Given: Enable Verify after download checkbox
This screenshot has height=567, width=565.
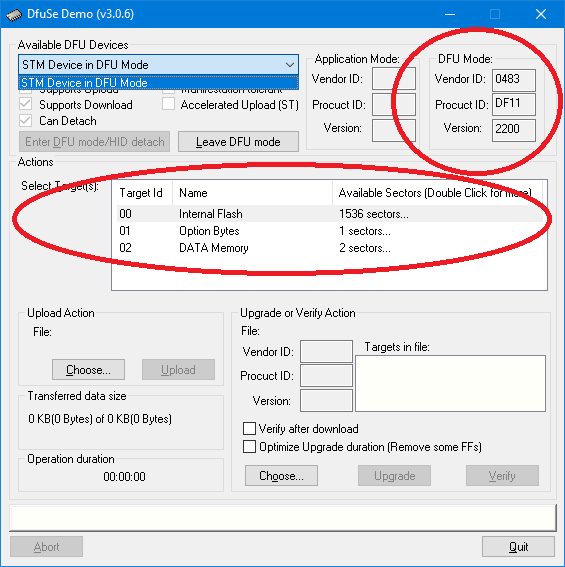Looking at the screenshot, I should [250, 429].
